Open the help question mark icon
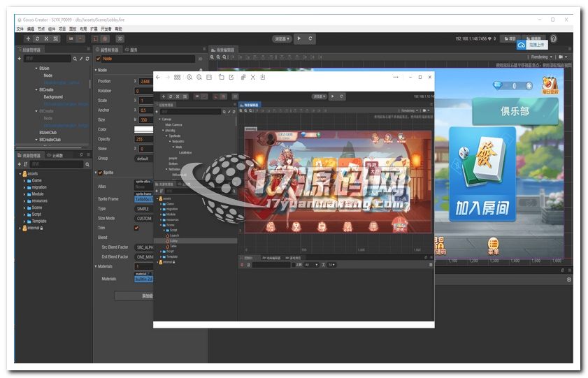The height and width of the screenshot is (378, 588). point(554,38)
